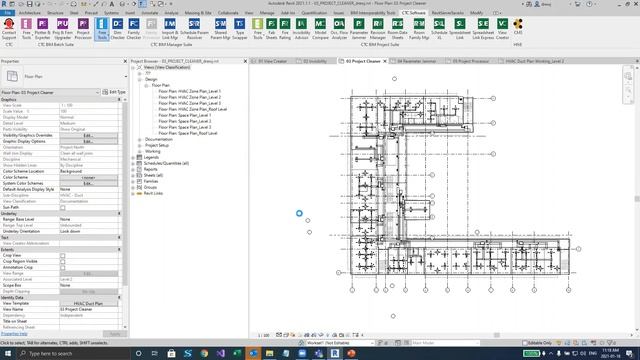Open Windows Start menu

8,353
